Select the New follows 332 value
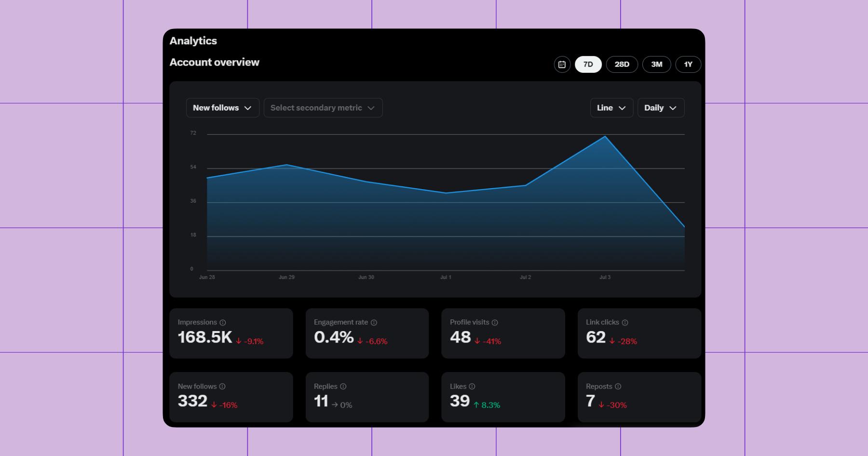This screenshot has height=456, width=868. pyautogui.click(x=192, y=401)
